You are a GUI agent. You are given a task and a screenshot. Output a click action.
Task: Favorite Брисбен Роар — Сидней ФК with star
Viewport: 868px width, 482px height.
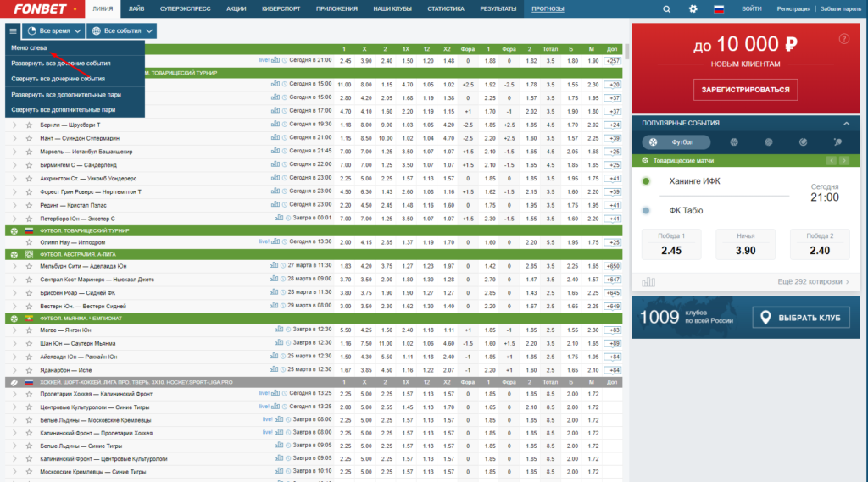tap(29, 293)
